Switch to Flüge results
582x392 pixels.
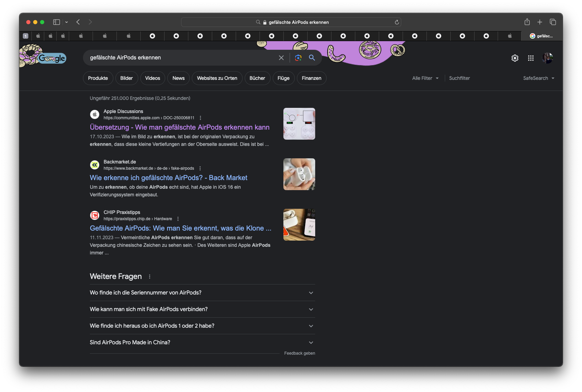(x=283, y=78)
